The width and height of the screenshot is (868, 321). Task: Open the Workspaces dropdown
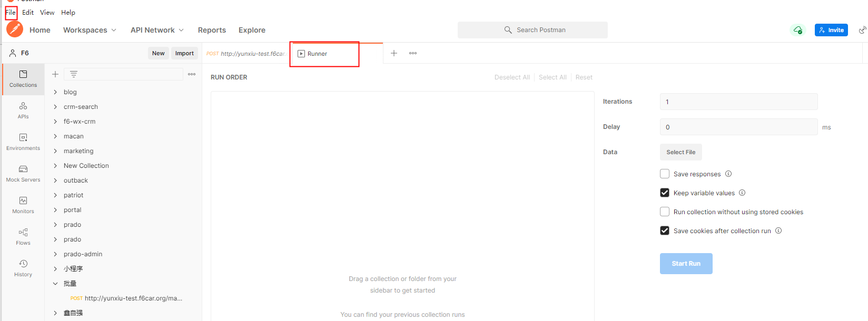click(90, 30)
